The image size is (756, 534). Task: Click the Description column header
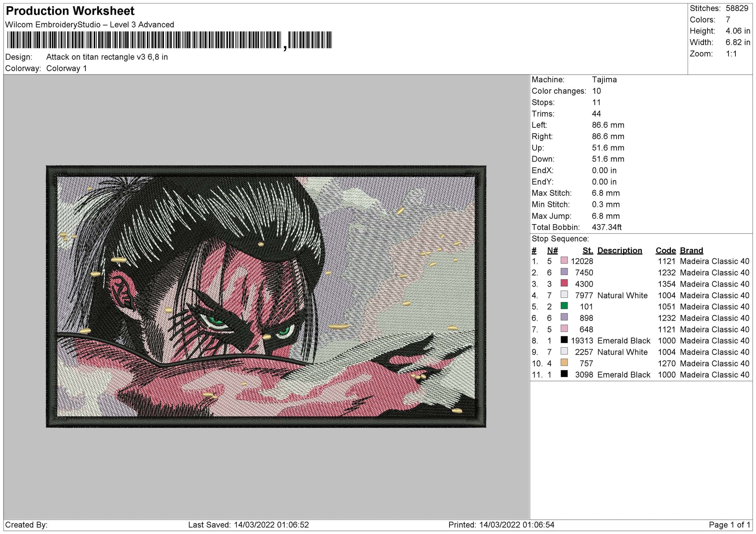click(x=620, y=250)
